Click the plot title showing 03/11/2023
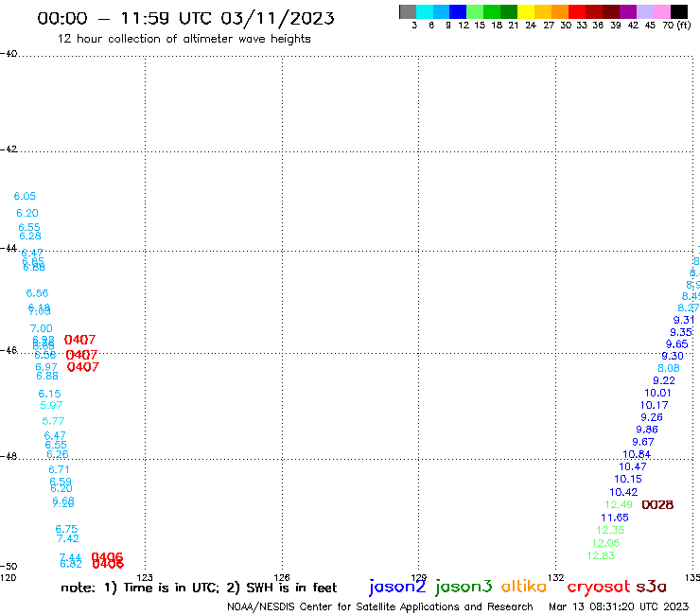 185,18
